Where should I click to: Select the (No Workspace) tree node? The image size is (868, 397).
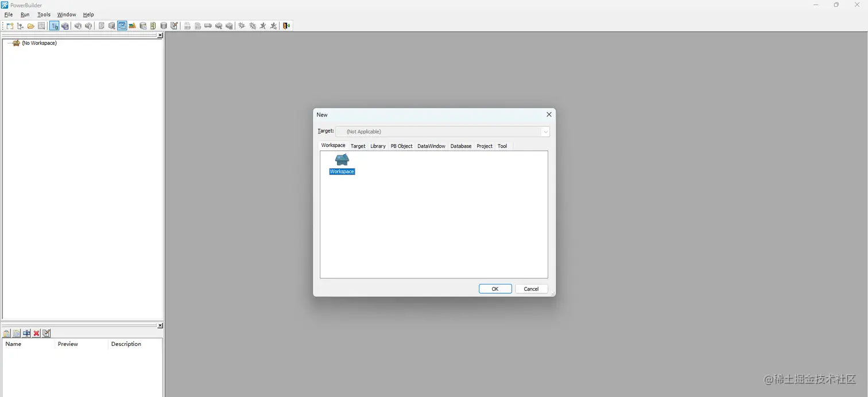39,43
